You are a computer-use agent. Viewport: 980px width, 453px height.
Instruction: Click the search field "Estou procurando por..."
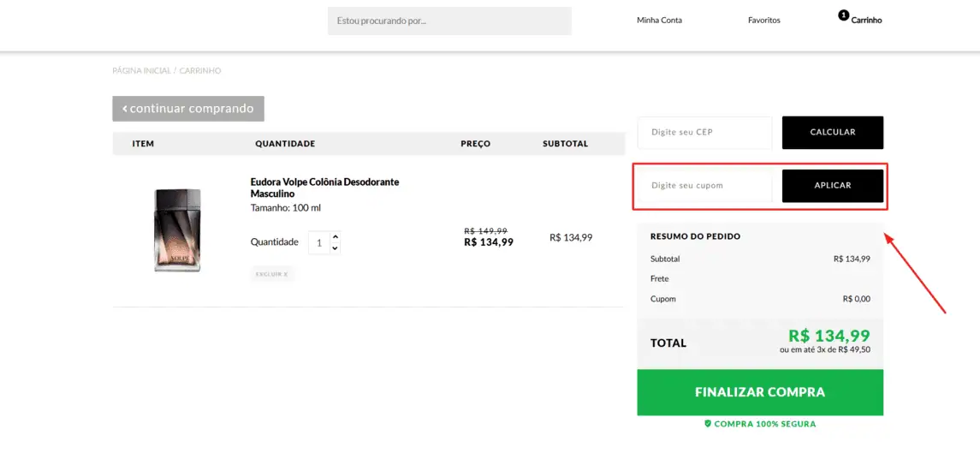pyautogui.click(x=449, y=21)
